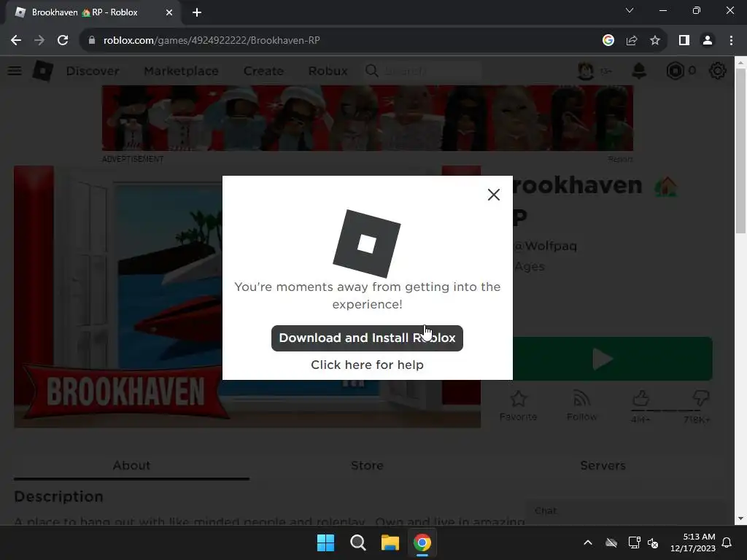
Task: Click the green Play button
Action: point(612,359)
